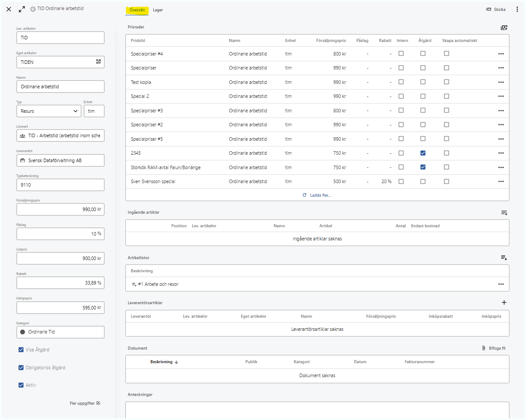Check Åtgärd for the Test kopia row

[x=423, y=82]
